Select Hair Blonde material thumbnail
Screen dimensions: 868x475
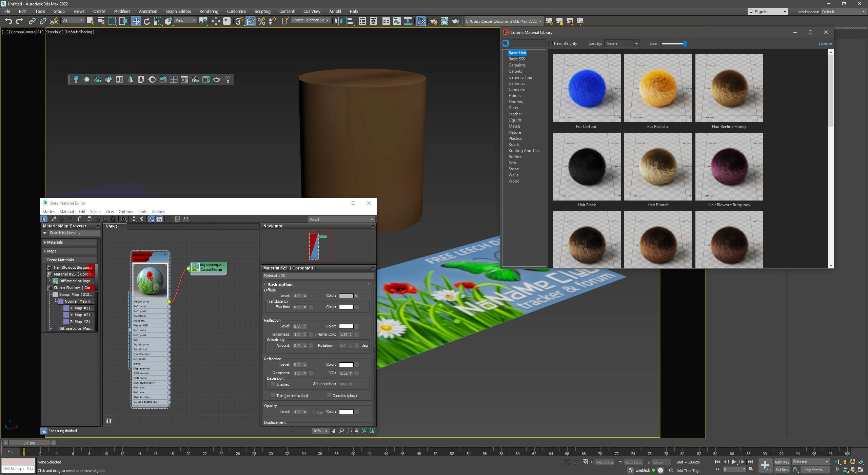point(658,167)
